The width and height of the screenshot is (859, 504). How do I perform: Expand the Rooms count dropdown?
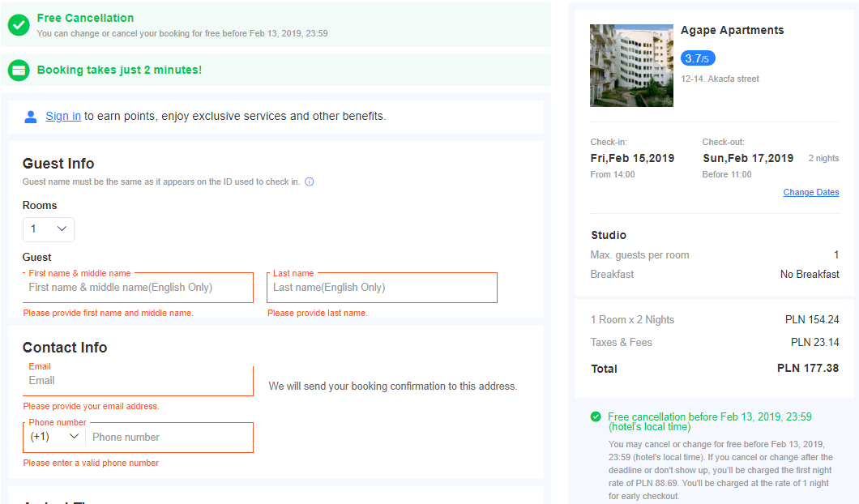click(48, 229)
